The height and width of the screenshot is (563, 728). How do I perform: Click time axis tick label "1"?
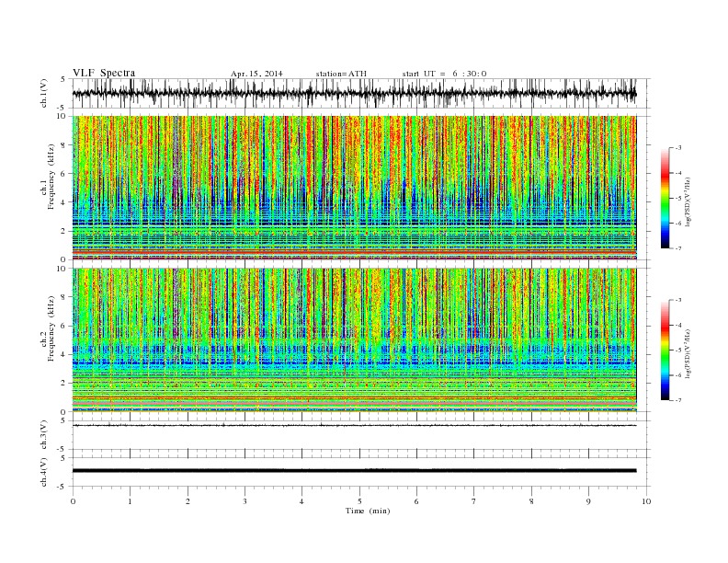pyautogui.click(x=130, y=501)
